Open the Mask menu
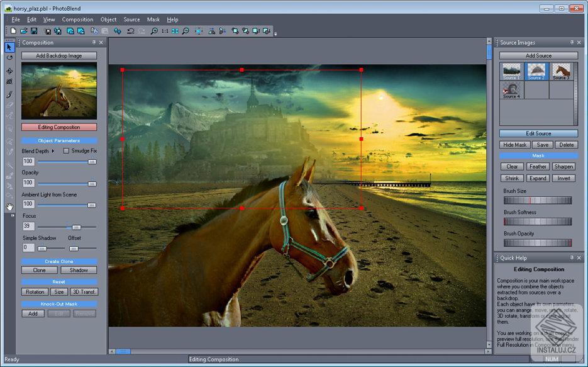588x367 pixels. 153,20
